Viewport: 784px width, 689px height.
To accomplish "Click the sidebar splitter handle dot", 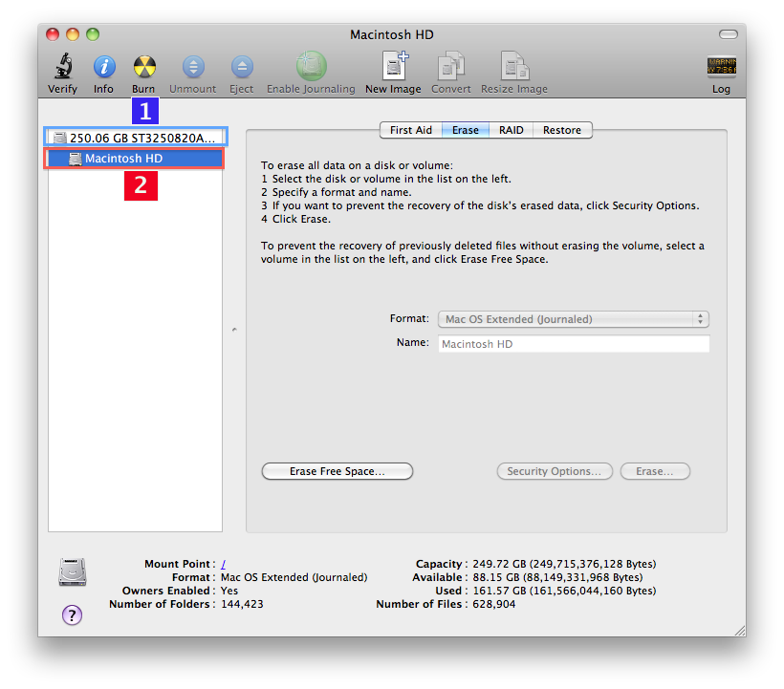I will tap(234, 330).
